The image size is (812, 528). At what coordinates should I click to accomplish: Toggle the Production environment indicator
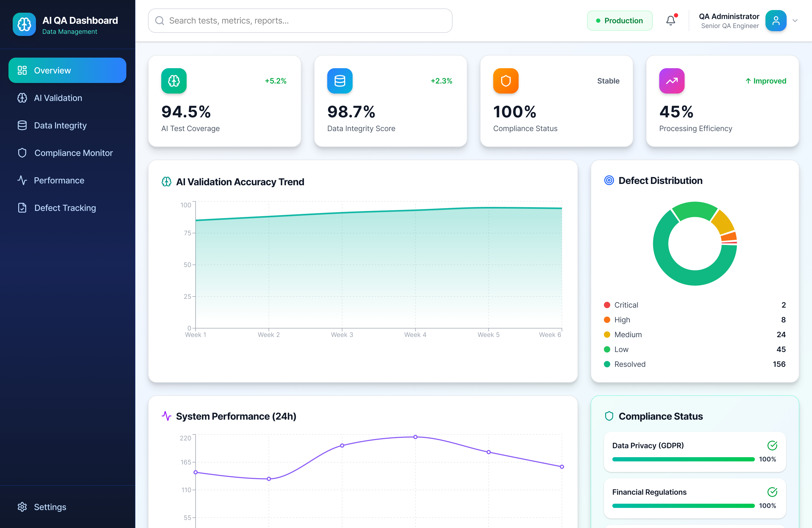620,20
